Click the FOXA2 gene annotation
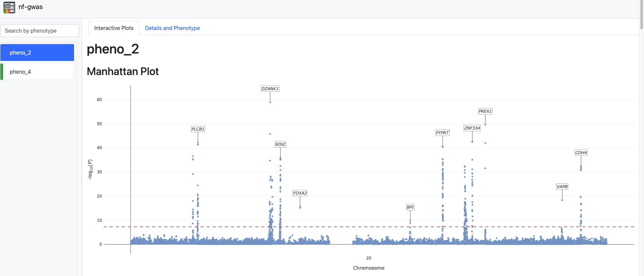Image resolution: width=644 pixels, height=276 pixels. [x=300, y=193]
